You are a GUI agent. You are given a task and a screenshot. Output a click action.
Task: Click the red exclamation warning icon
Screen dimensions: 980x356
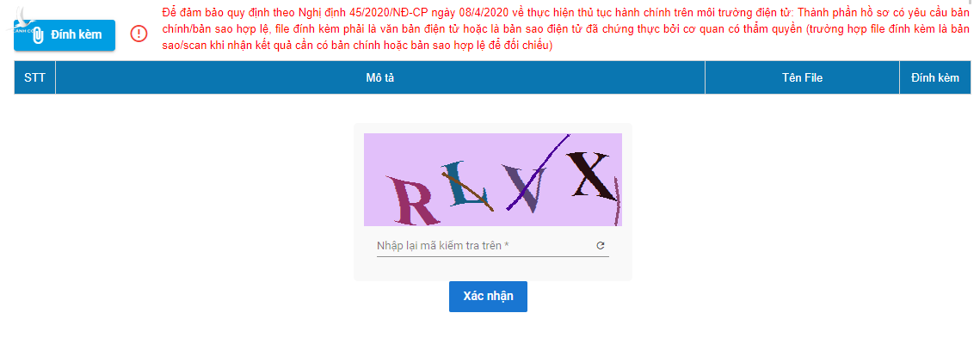point(139,34)
